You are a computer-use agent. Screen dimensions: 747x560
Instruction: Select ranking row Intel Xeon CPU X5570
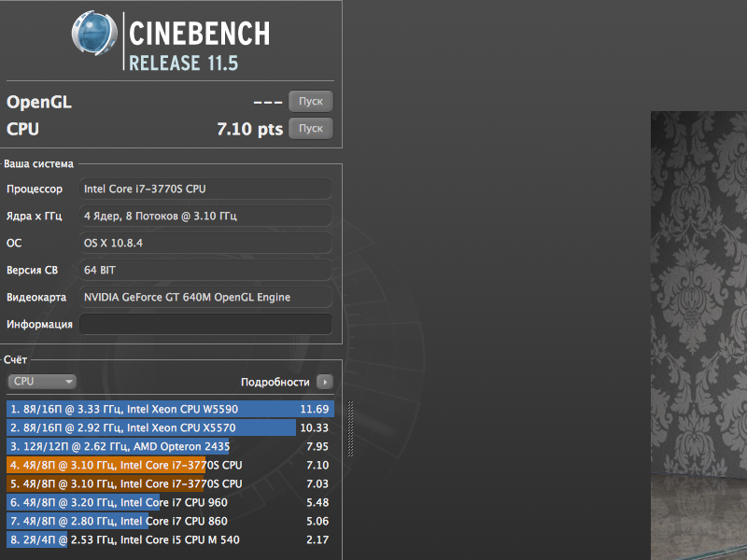click(x=170, y=427)
